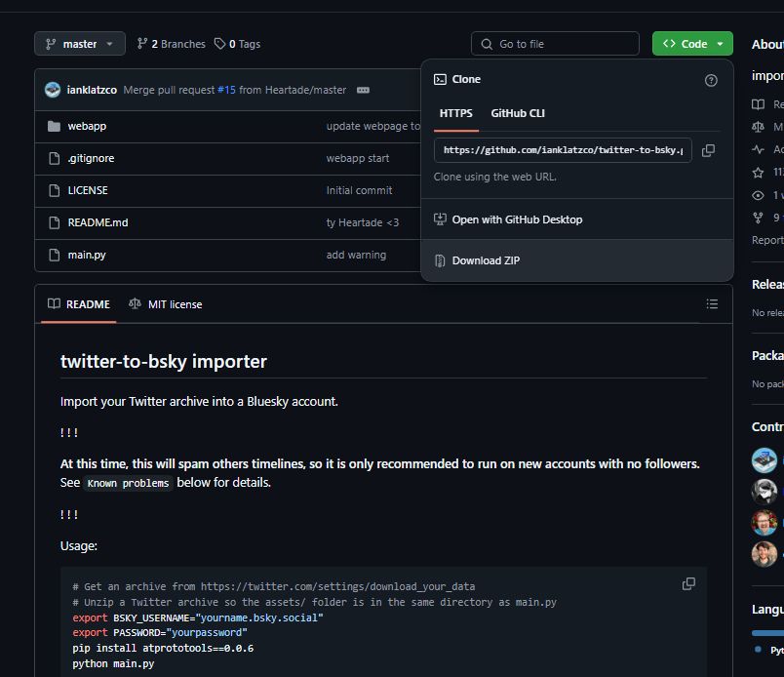Open the fourth contributor avatar
The image size is (784, 677).
(764, 554)
